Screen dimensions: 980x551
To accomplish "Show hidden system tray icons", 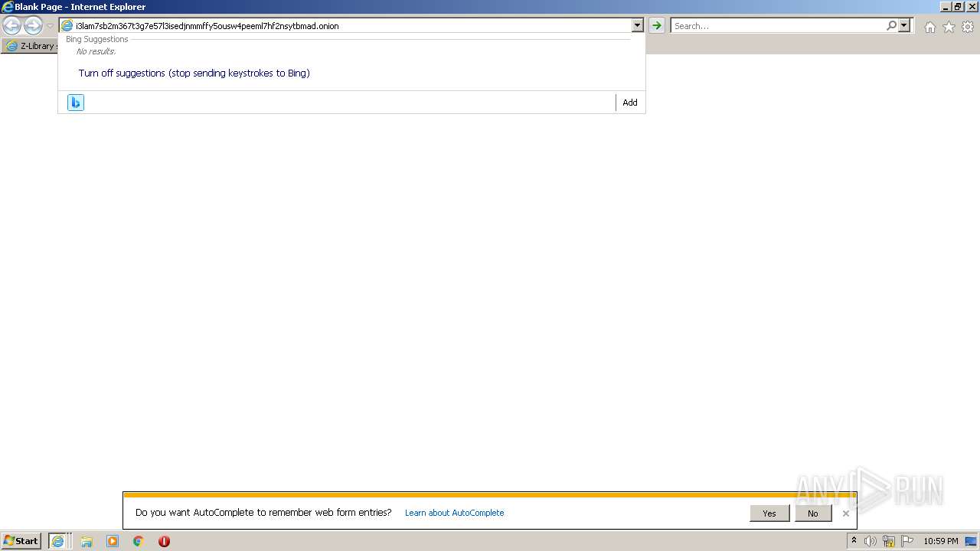I will click(854, 541).
